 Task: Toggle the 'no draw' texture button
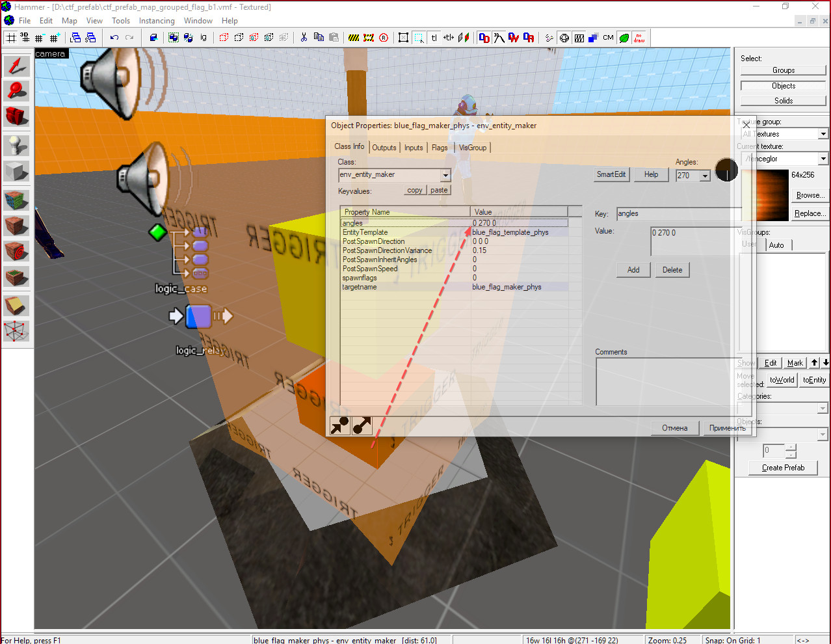[x=640, y=38]
